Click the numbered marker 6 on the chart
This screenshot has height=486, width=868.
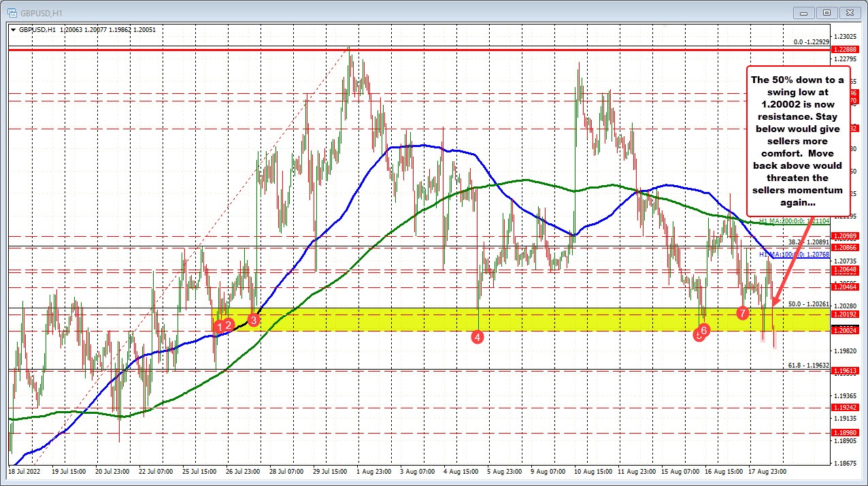tap(704, 331)
